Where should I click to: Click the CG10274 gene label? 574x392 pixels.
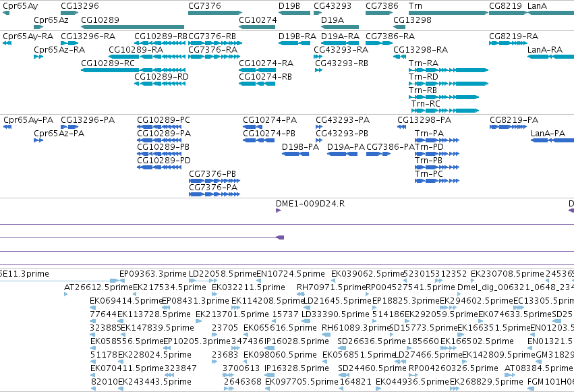click(258, 20)
